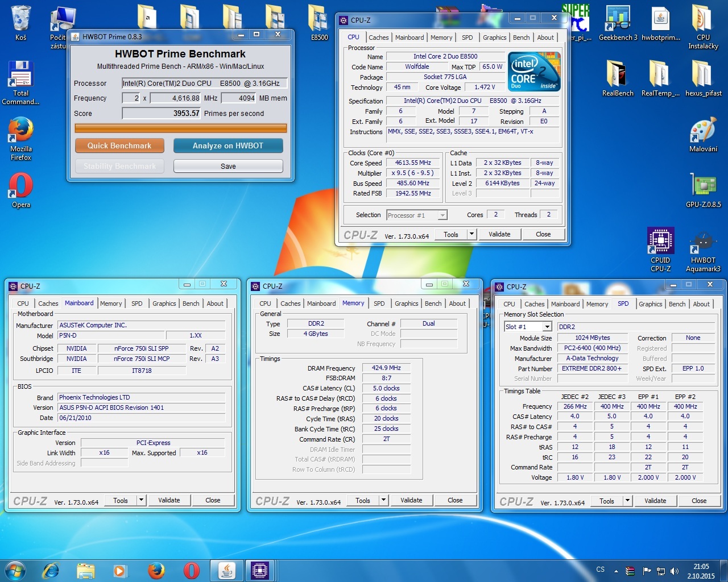Open hexus_pifast folder on desktop

(x=703, y=78)
